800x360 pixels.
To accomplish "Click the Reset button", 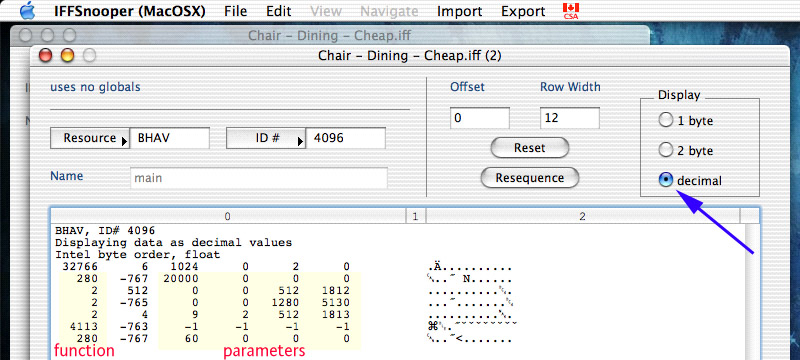I will (530, 148).
